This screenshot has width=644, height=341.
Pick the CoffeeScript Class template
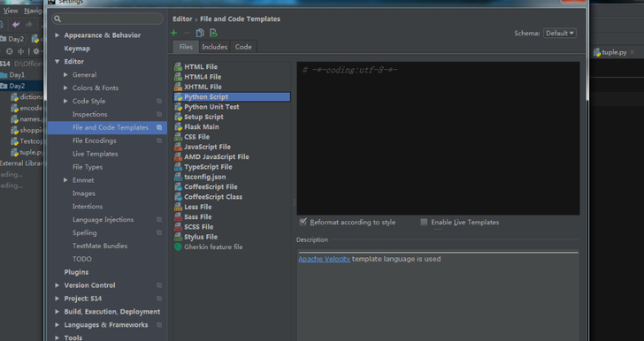click(213, 197)
